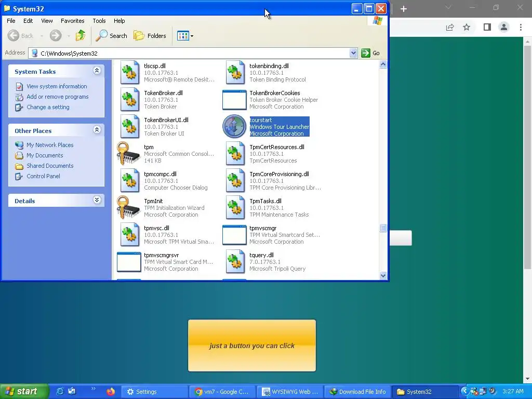Click the TpmCertResources.dll icon
Screen dimensions: 532x399
(x=235, y=153)
